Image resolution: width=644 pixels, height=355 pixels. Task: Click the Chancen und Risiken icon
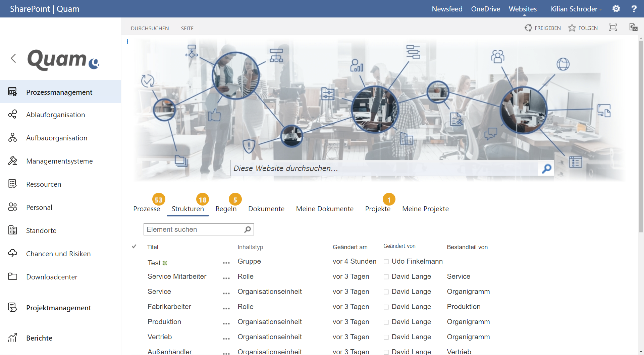12,254
